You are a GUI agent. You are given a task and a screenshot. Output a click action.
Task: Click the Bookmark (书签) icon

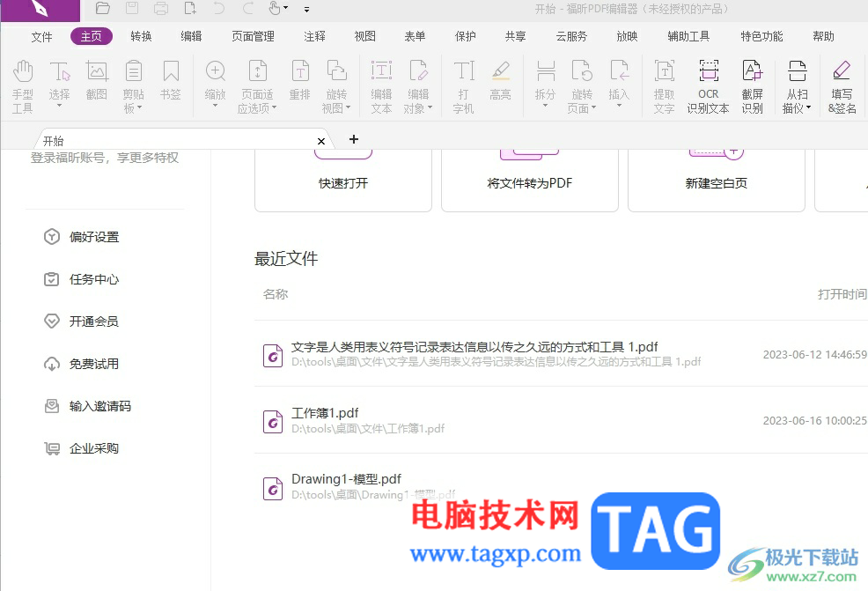click(x=171, y=72)
